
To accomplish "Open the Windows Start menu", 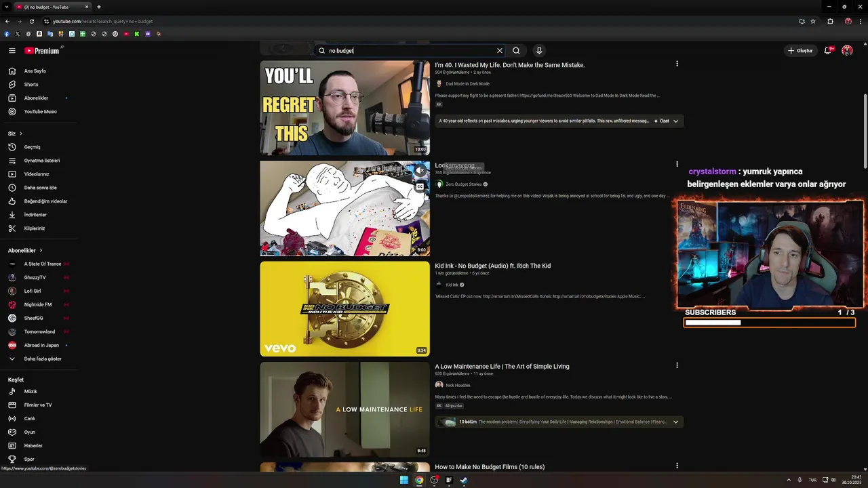I will pos(404,480).
